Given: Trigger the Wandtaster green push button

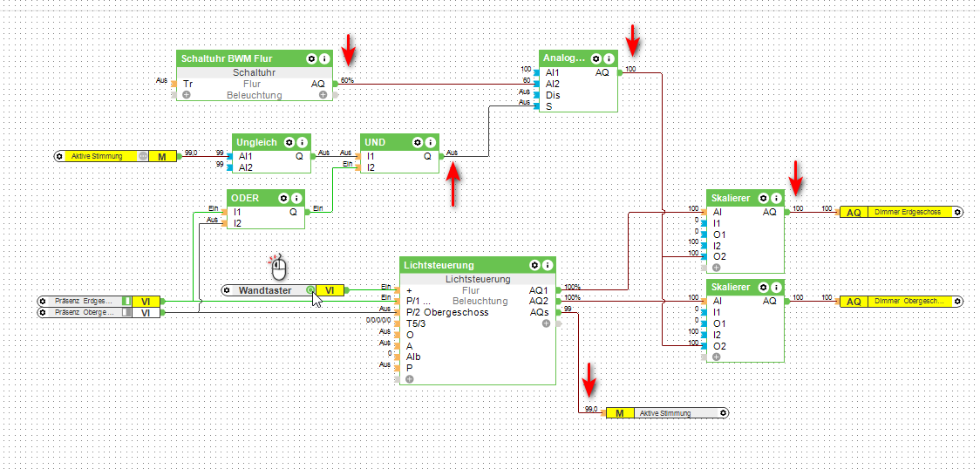Looking at the screenshot, I should click(310, 290).
